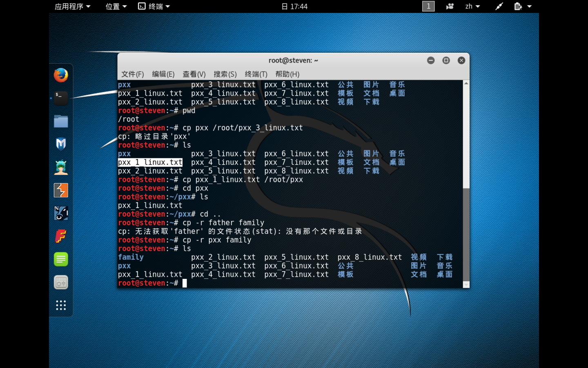The image size is (588, 368).
Task: Start Metasploit via the blue M icon
Action: pos(61,144)
